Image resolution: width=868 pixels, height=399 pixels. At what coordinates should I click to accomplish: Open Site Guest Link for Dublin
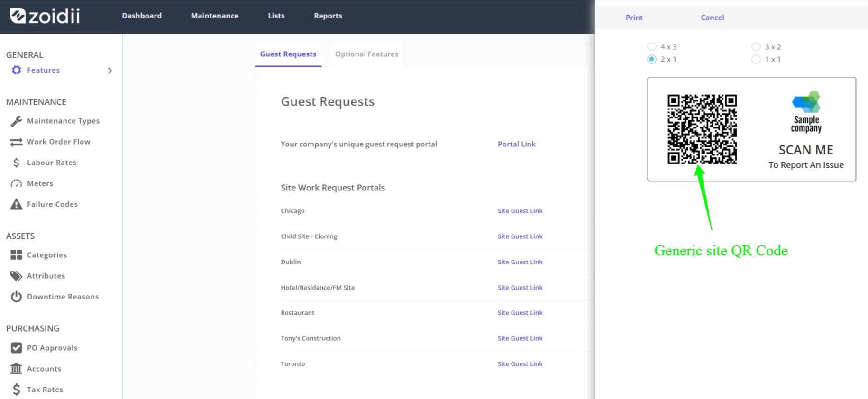tap(520, 262)
